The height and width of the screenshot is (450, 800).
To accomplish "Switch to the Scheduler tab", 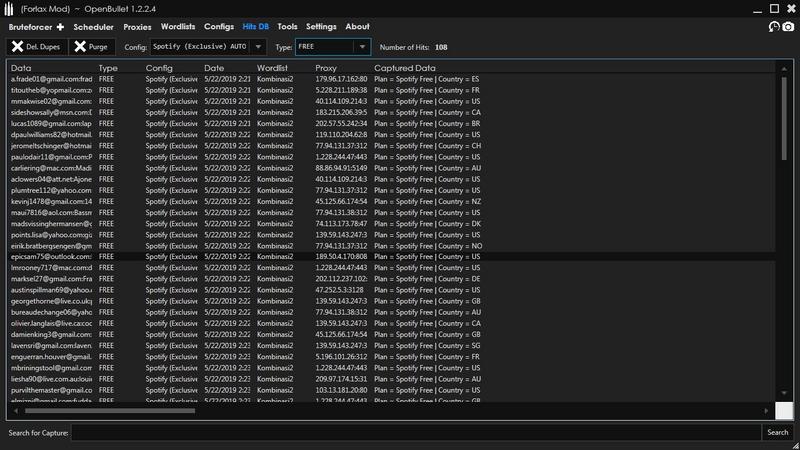I will (93, 27).
